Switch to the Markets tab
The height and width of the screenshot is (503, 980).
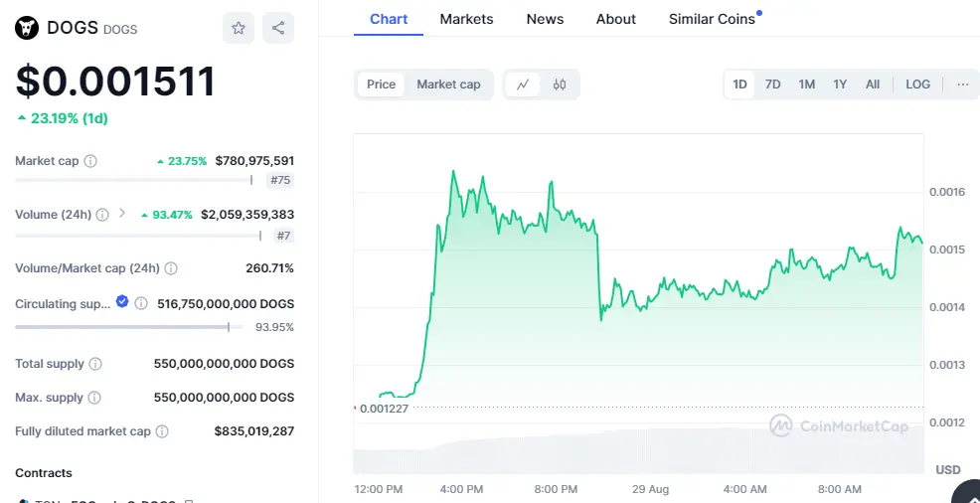click(466, 19)
